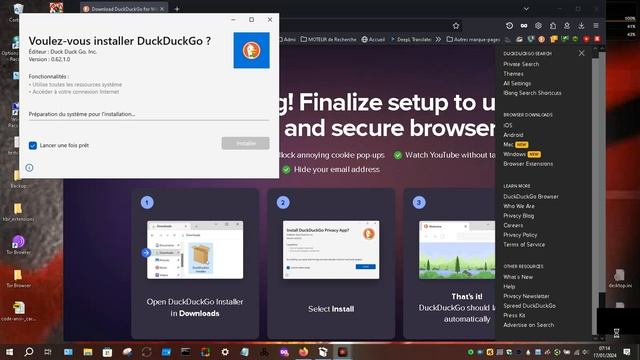Screen dimensions: 640x360
Task: Open '!Bang Search Shortcuts' menu entry
Action: pos(532,93)
